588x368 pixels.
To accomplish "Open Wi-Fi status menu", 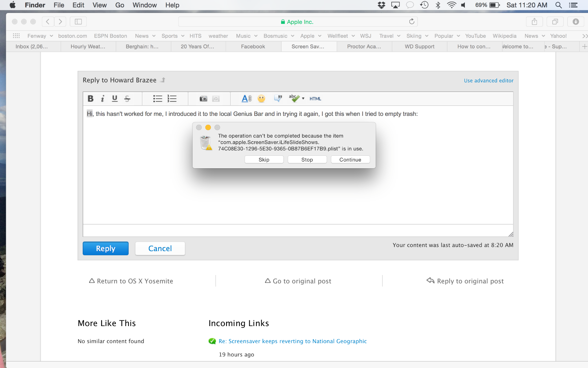I will [x=452, y=5].
